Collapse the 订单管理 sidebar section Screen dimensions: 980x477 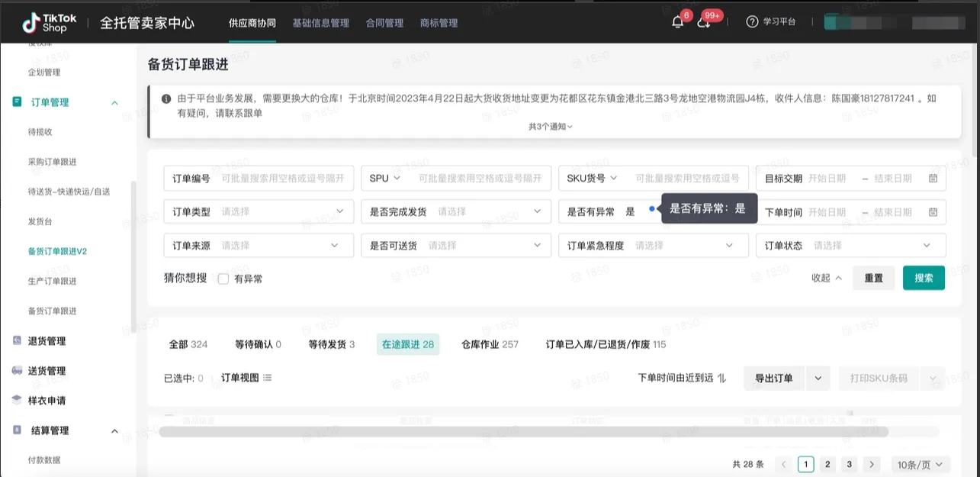coord(114,102)
